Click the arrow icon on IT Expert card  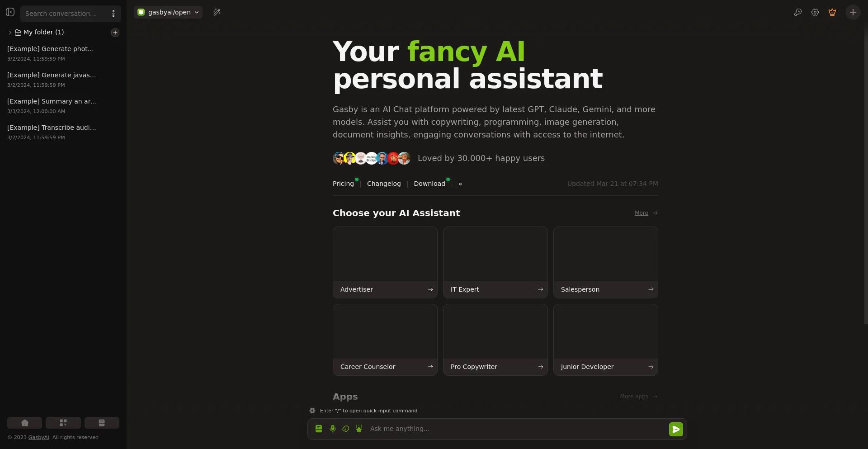541,289
